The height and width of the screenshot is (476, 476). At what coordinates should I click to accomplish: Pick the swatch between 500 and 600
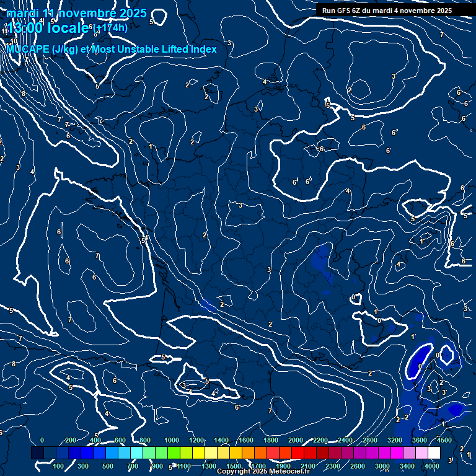pyautogui.click(x=112, y=452)
